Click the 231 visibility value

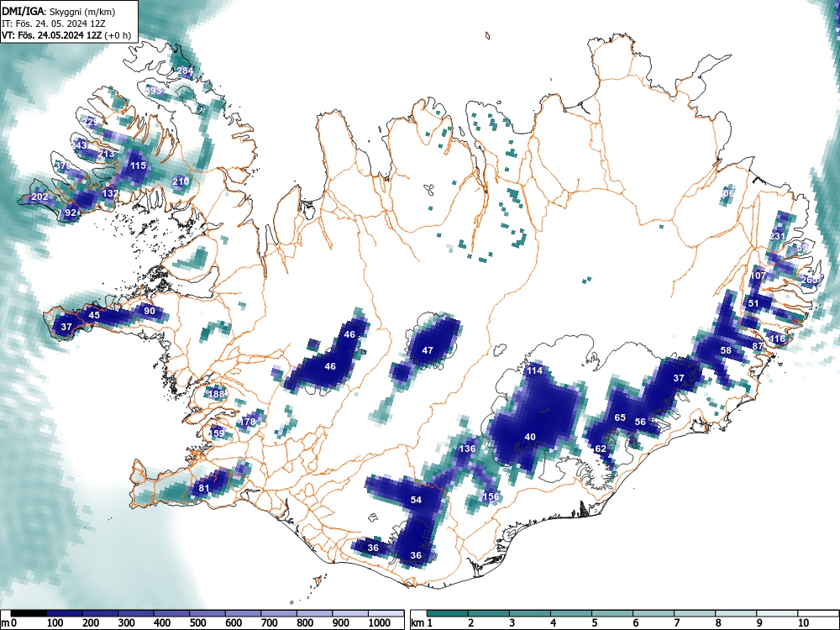[777, 236]
